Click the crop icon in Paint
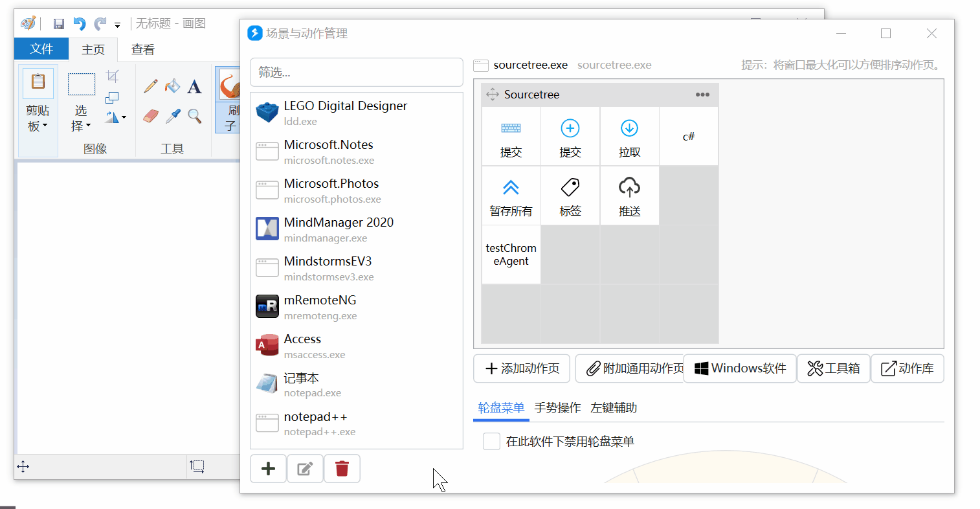The height and width of the screenshot is (509, 980). pyautogui.click(x=112, y=76)
